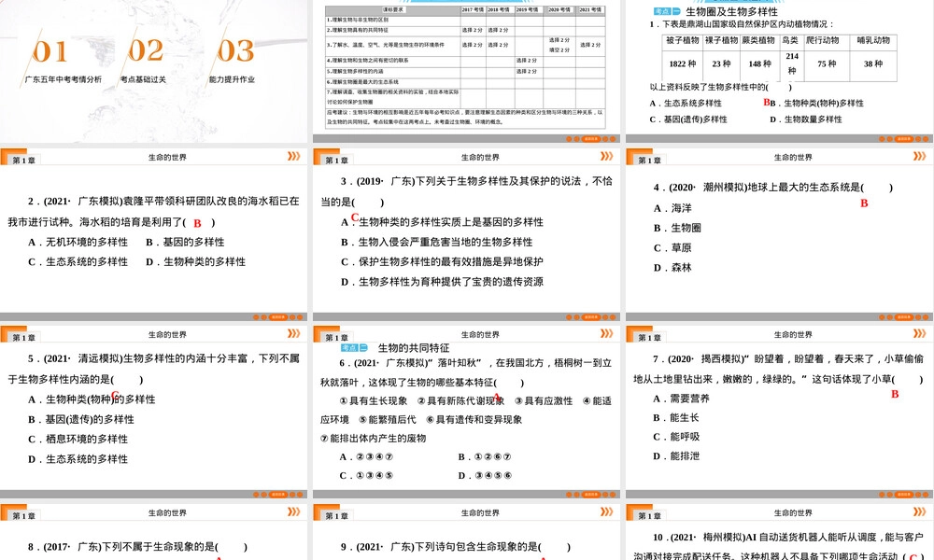This screenshot has height=560, width=934.
Task: Click the orange dots bar under the exam table slide
Action: click(591, 139)
